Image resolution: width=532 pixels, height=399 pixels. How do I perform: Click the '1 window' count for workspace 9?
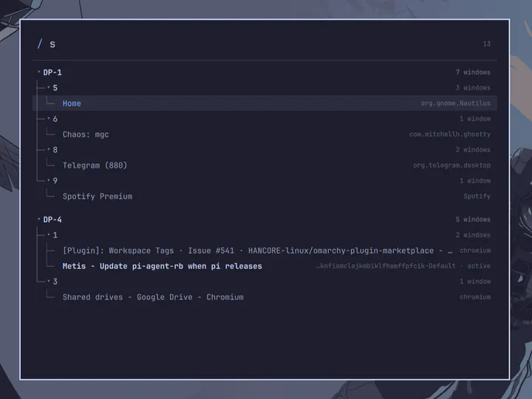click(475, 180)
